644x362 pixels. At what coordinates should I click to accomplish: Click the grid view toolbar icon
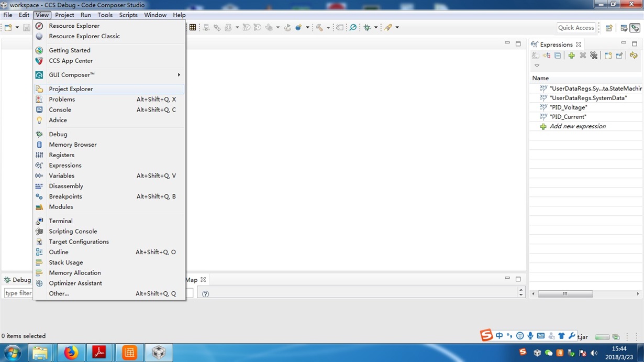click(x=193, y=27)
